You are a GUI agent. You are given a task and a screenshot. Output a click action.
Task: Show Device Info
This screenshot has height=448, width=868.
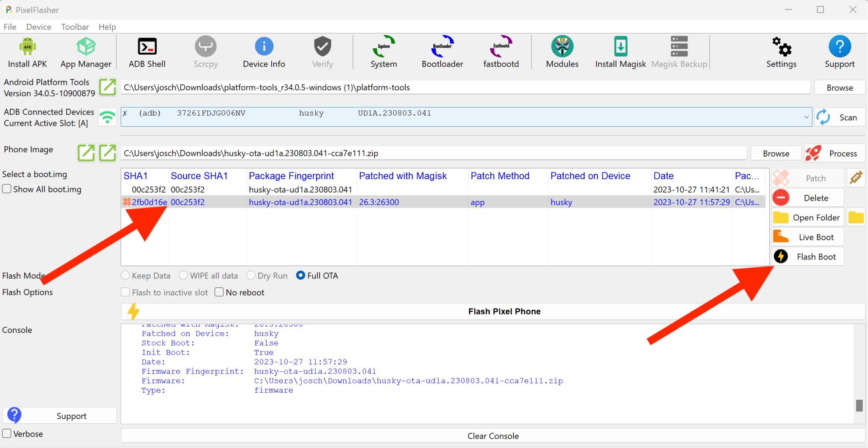[x=264, y=52]
